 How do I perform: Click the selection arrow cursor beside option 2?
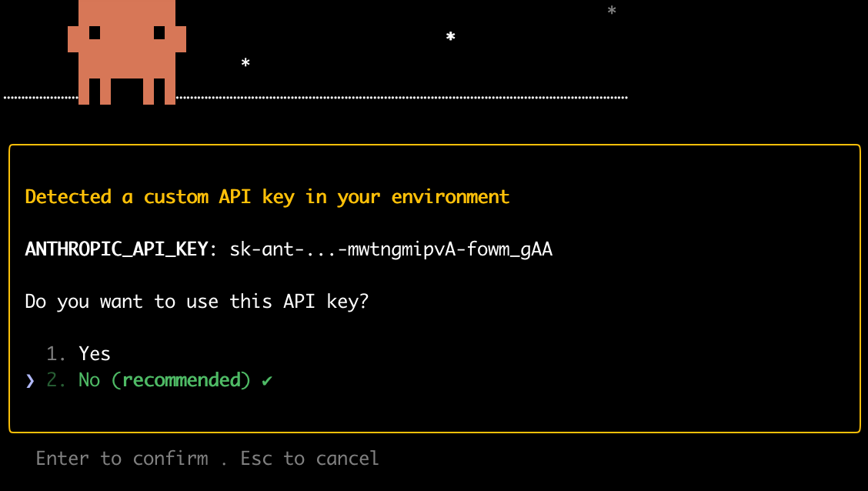(x=30, y=380)
